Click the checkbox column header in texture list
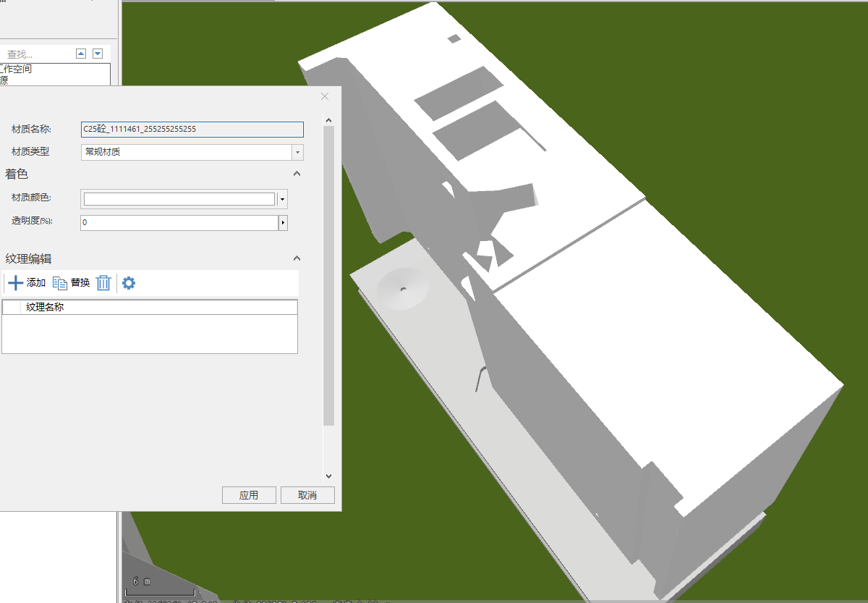This screenshot has height=603, width=868. click(x=12, y=308)
